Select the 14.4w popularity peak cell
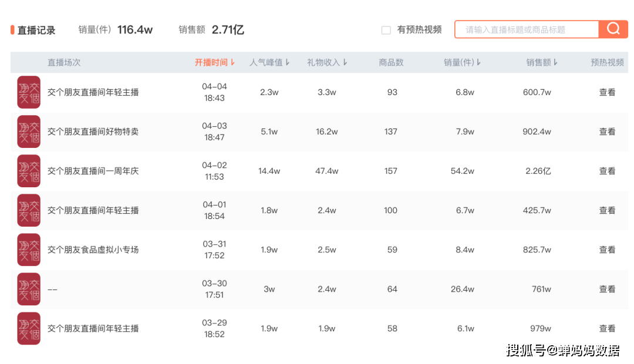The height and width of the screenshot is (364, 634). 269,171
